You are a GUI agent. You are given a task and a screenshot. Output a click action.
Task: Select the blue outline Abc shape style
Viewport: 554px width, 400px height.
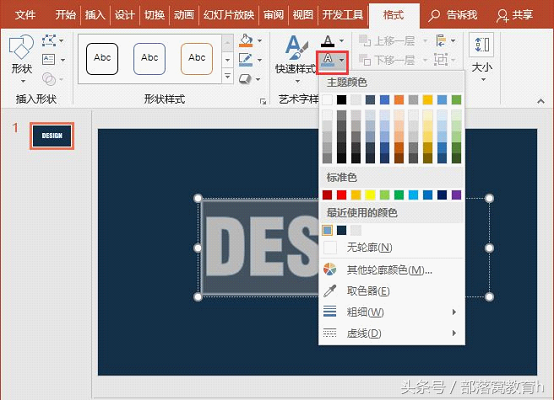tap(149, 59)
